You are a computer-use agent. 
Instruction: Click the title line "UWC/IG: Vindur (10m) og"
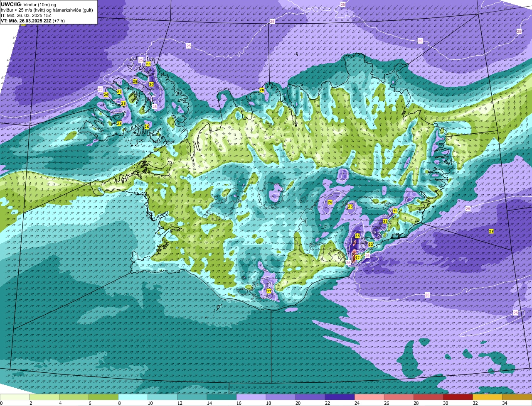(x=28, y=4)
